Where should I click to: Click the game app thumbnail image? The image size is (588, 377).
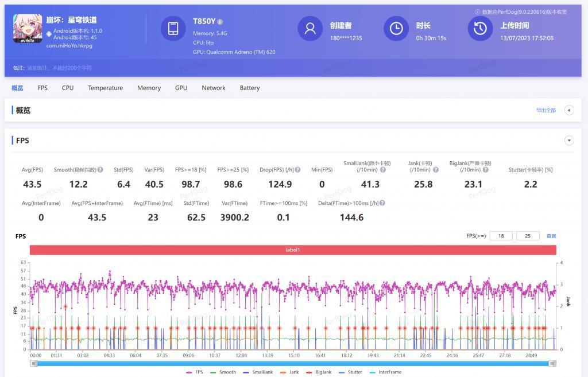(28, 29)
